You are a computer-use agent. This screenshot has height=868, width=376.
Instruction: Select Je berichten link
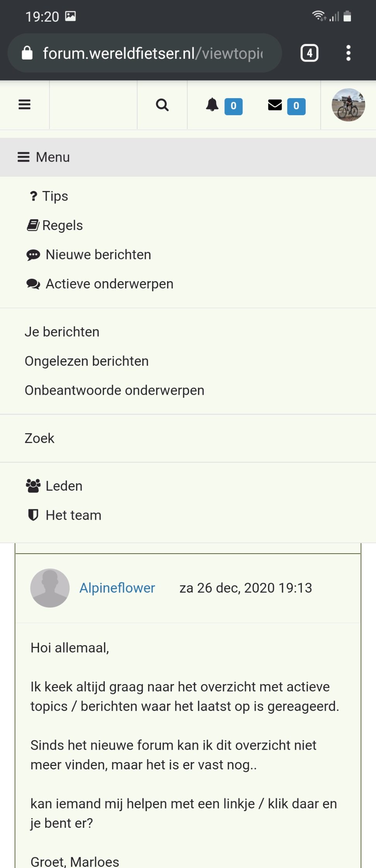coord(62,332)
